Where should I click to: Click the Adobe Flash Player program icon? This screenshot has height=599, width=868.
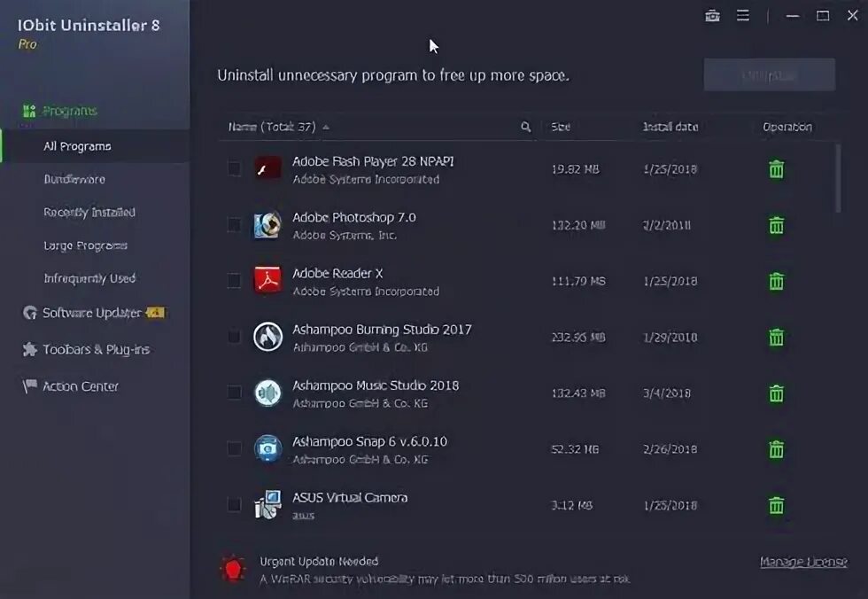click(x=267, y=169)
